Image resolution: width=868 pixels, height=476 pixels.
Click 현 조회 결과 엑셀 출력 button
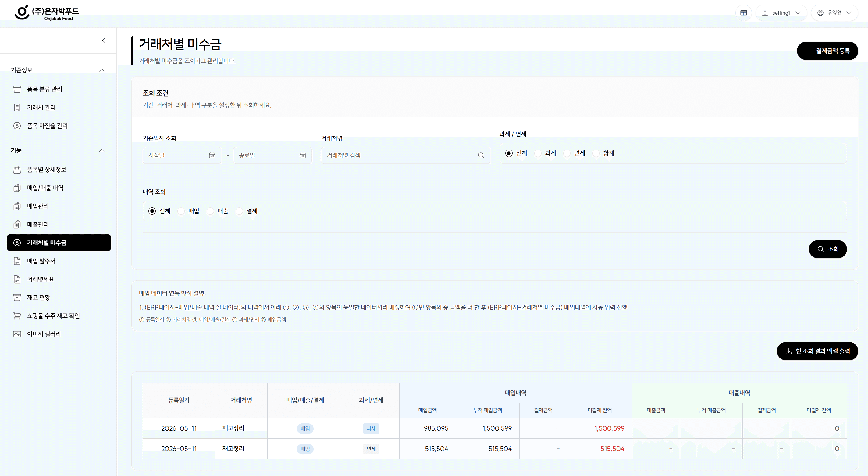pyautogui.click(x=817, y=351)
